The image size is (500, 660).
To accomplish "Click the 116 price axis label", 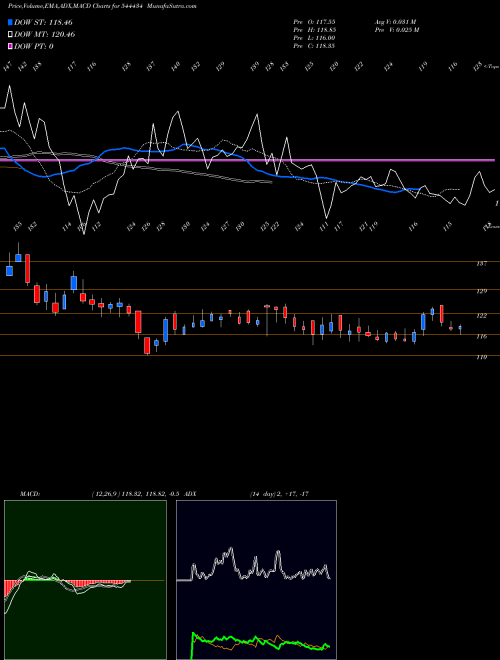I will coord(482,337).
